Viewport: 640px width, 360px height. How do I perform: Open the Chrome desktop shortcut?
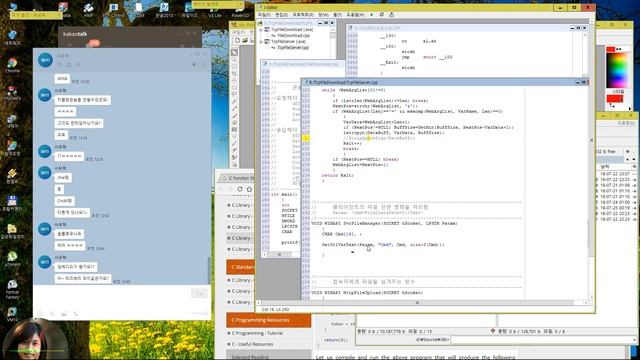coord(12,64)
